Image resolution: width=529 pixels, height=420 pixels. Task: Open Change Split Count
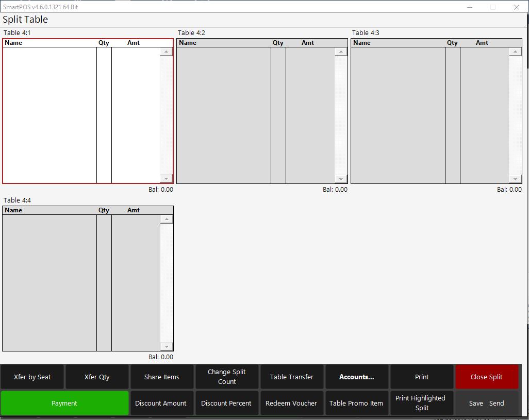(x=227, y=377)
